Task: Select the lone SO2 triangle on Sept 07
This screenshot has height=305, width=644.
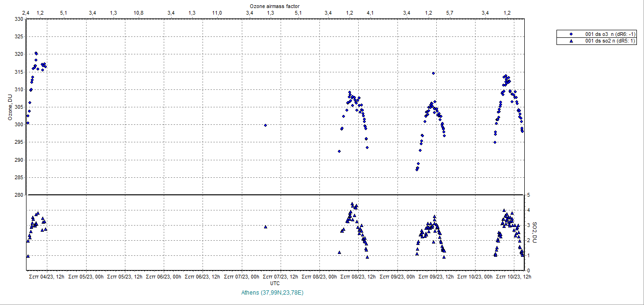Action: click(x=265, y=227)
